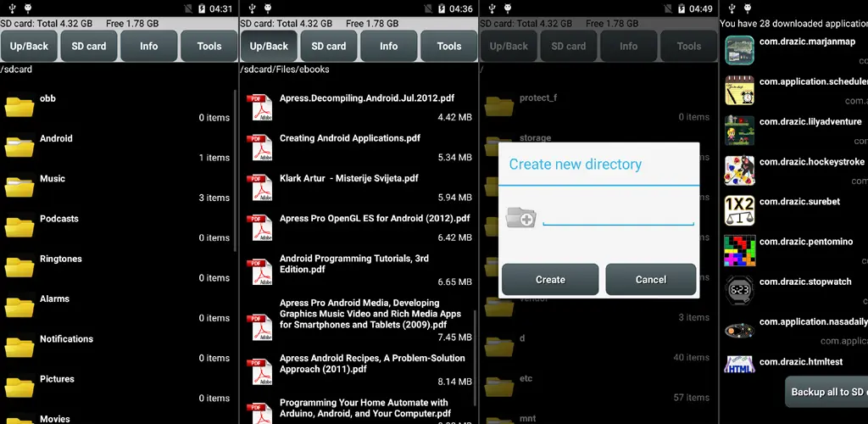Focus the new directory name field
This screenshot has height=424, width=868.
tap(618, 218)
